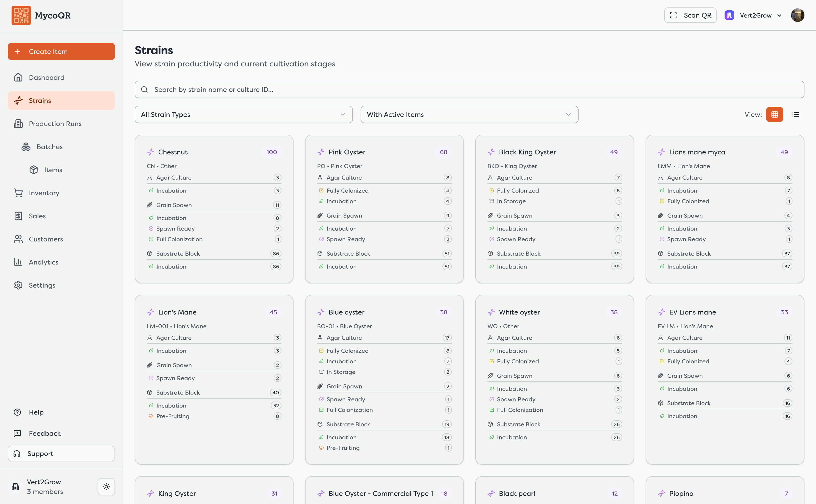Click the Batches cubes icon
The height and width of the screenshot is (504, 816).
26,147
